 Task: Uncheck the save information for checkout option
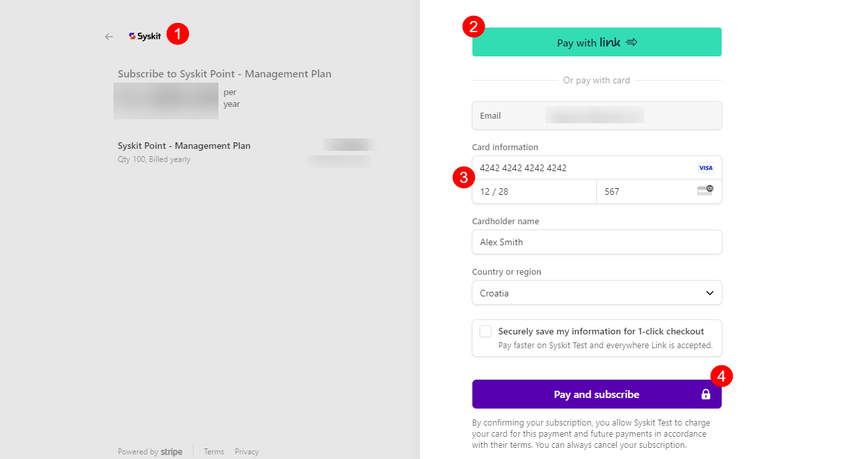pos(485,331)
